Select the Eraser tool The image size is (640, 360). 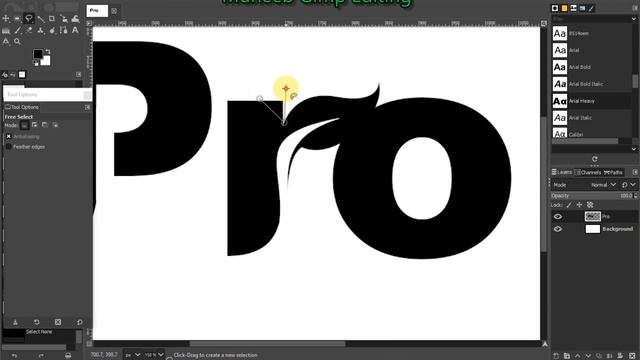(x=29, y=30)
